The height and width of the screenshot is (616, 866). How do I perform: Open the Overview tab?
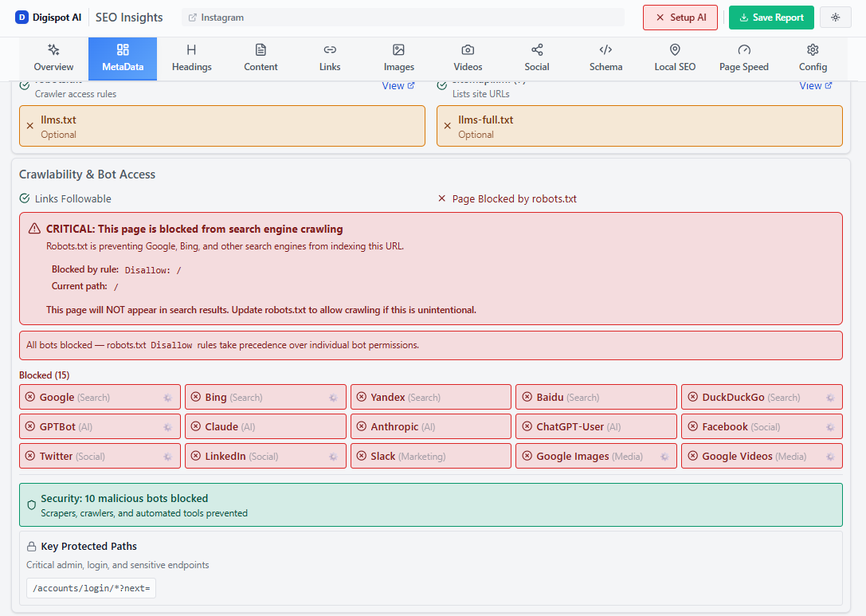tap(53, 58)
